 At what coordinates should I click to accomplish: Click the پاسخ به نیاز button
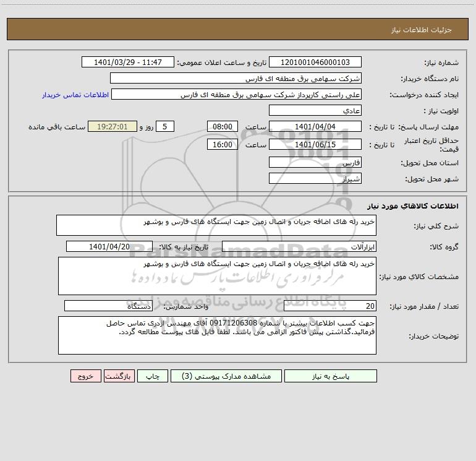click(x=330, y=376)
